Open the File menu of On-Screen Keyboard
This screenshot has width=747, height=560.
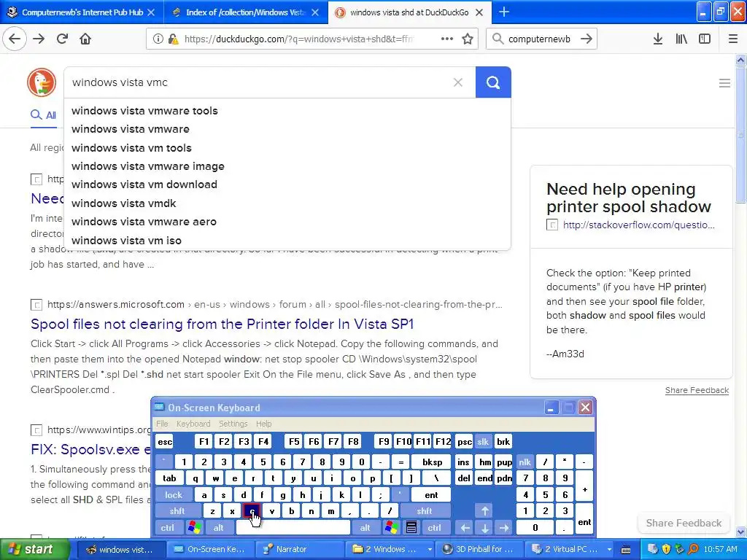click(x=162, y=424)
